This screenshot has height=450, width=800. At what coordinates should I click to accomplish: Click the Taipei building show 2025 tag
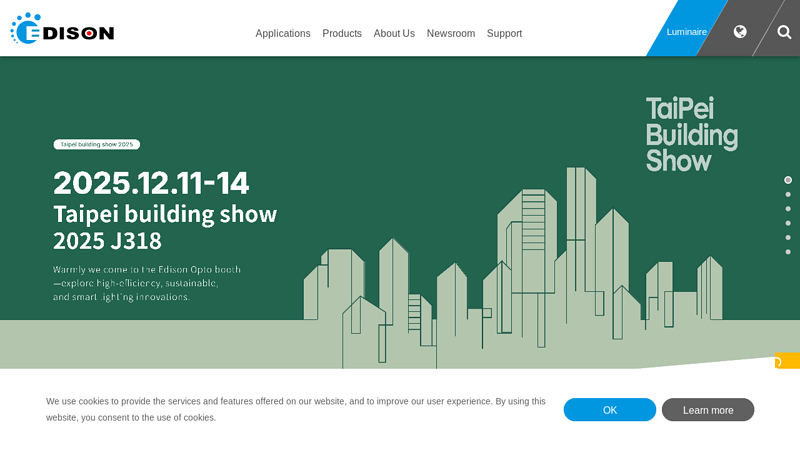click(x=96, y=144)
